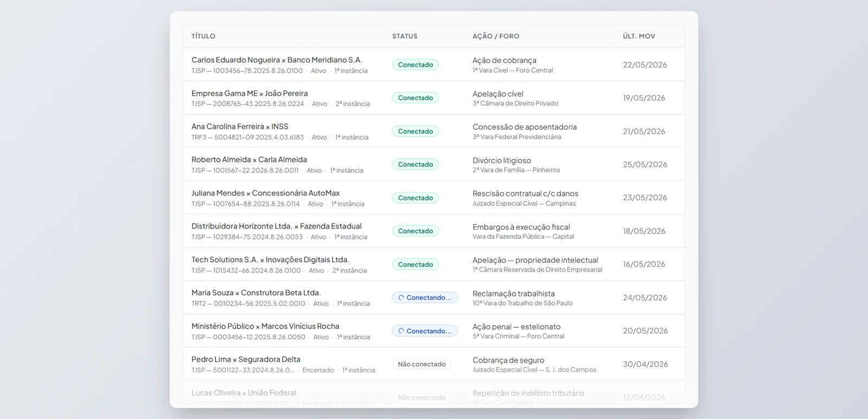868x419 pixels.
Task: Select 'Apelação — propriedade intelectual' text
Action: (x=535, y=261)
